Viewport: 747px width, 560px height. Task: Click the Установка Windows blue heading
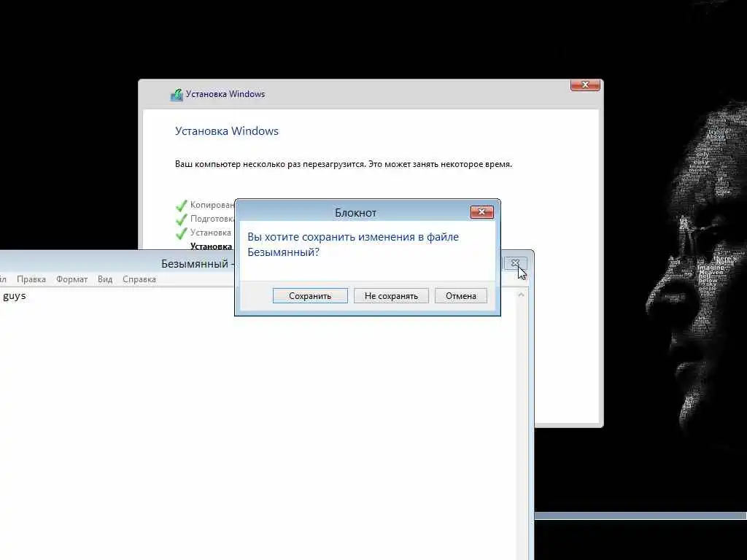[227, 131]
